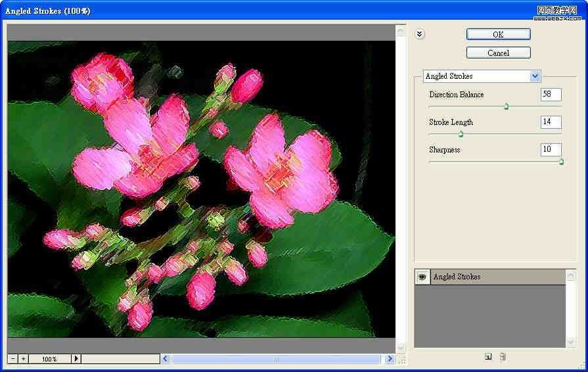Click the Direction Balance value field
Viewport: 588px width, 372px height.
click(x=551, y=94)
